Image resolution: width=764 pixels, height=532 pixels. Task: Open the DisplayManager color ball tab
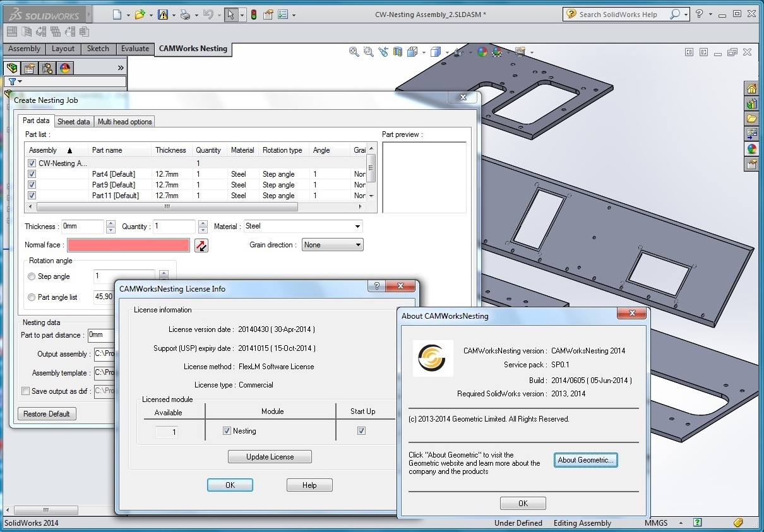(65, 68)
